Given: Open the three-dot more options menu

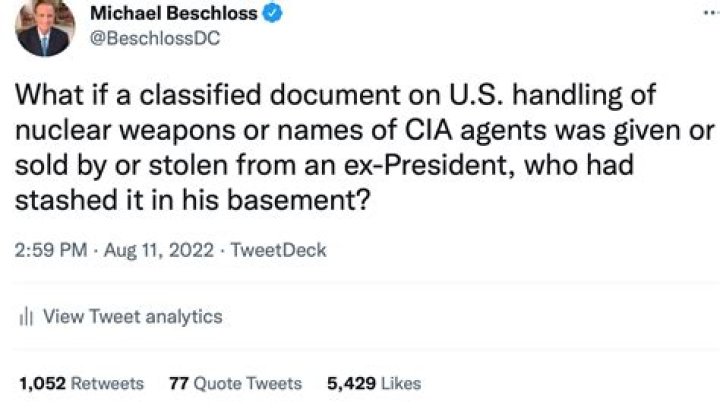Looking at the screenshot, I should [711, 13].
